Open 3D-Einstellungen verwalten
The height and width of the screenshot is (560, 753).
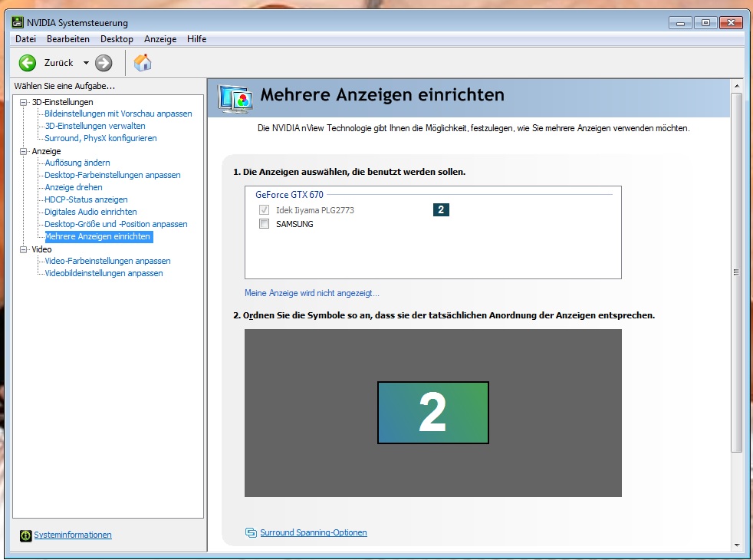95,126
